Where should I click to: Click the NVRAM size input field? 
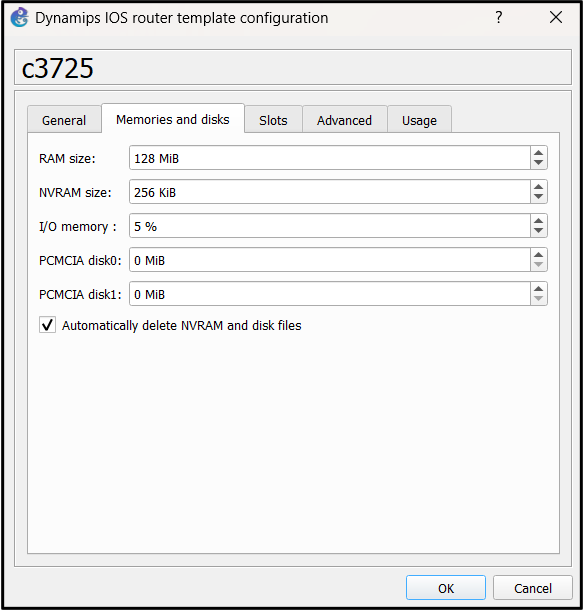pos(329,192)
